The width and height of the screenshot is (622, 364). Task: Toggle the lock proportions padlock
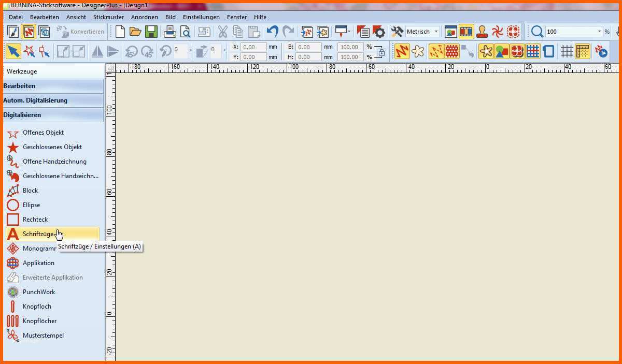click(381, 52)
